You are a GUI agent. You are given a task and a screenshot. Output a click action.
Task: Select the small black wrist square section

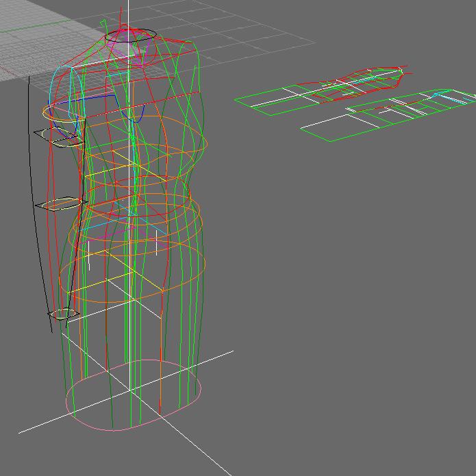[64, 314]
